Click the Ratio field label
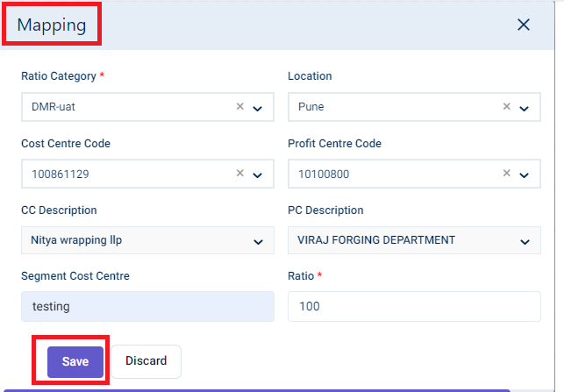The width and height of the screenshot is (564, 392). (x=301, y=276)
